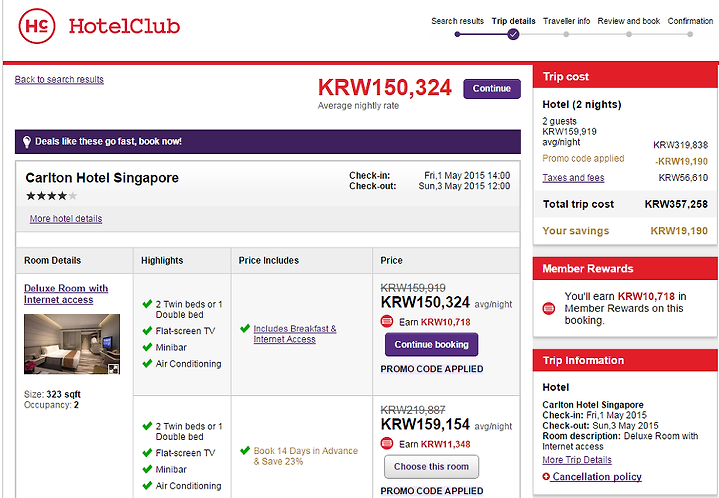Click the HotelClub wordmark text

pyautogui.click(x=124, y=26)
